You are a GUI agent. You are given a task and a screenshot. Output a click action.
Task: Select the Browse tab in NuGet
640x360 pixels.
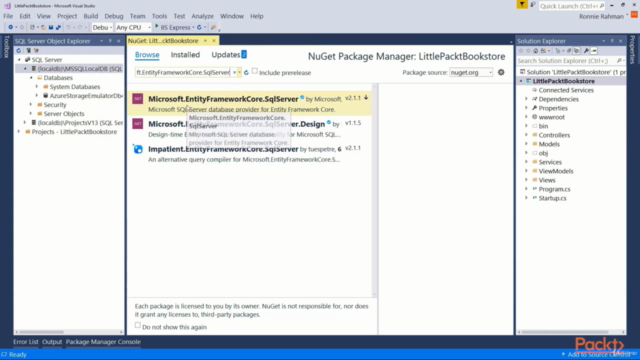tap(147, 55)
